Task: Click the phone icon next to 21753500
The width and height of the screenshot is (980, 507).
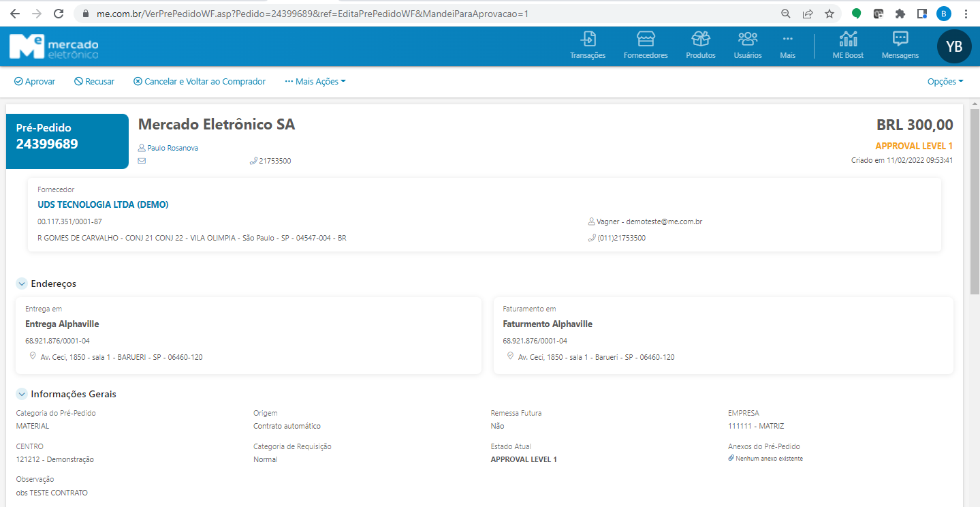Action: point(253,162)
